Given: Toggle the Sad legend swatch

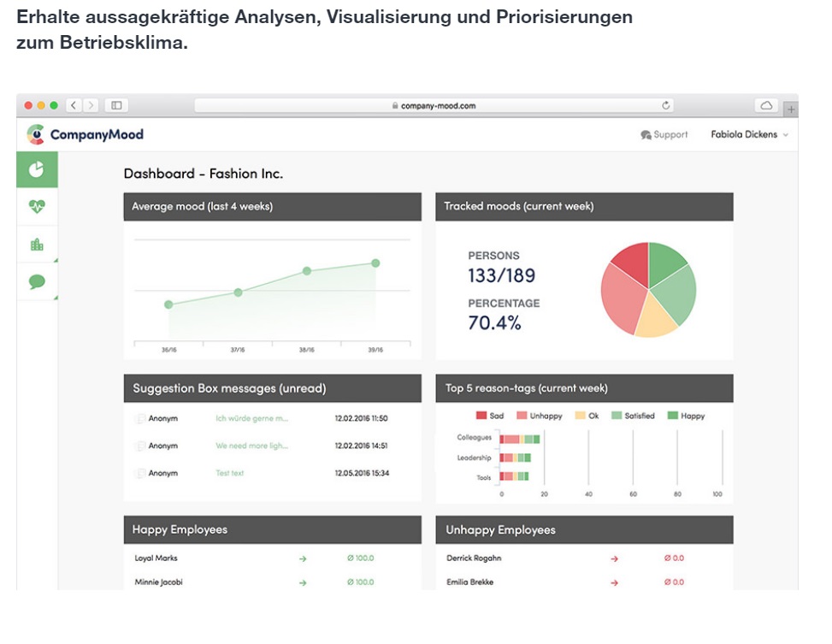Looking at the screenshot, I should coord(481,416).
